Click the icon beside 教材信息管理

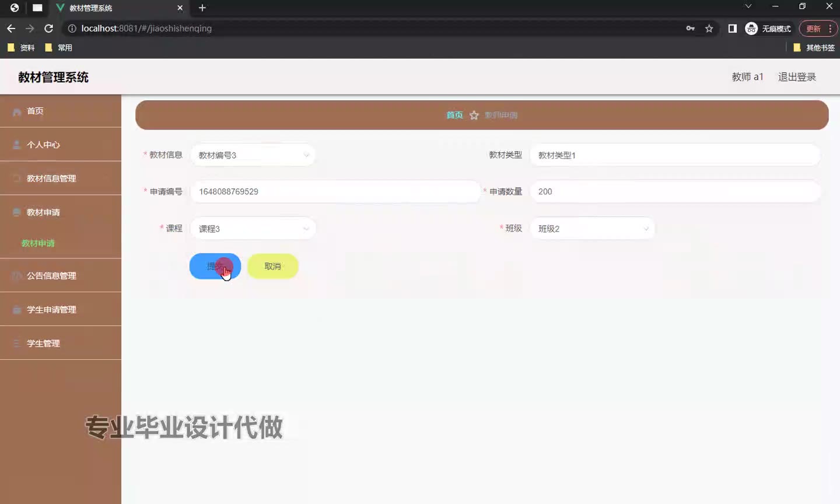pyautogui.click(x=17, y=178)
